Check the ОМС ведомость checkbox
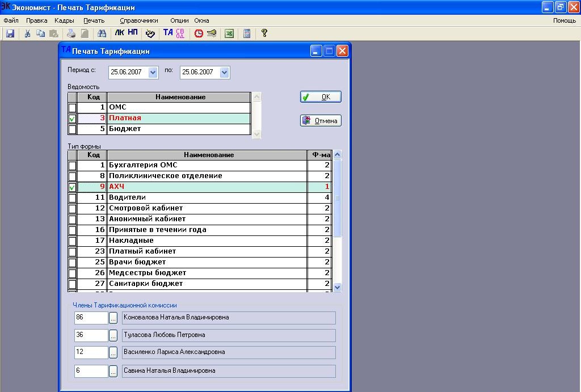The height and width of the screenshot is (392, 581). click(72, 108)
